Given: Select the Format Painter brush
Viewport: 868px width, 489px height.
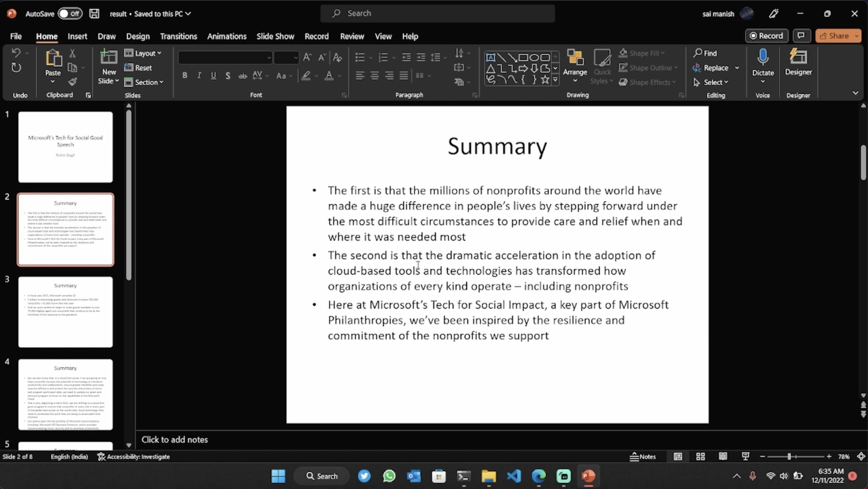Looking at the screenshot, I should click(x=72, y=82).
